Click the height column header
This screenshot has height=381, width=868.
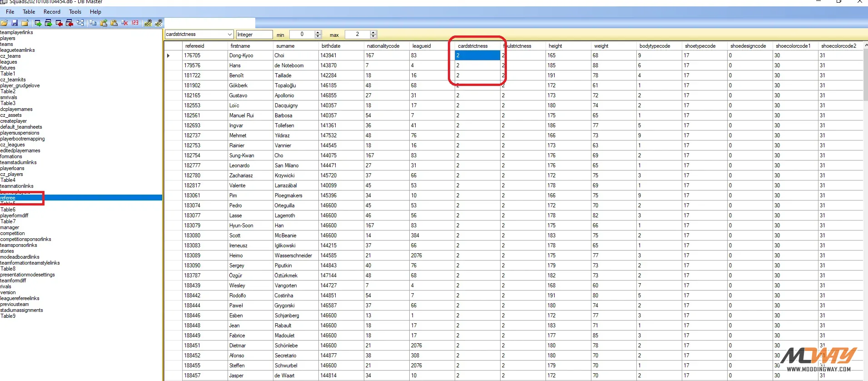[555, 46]
